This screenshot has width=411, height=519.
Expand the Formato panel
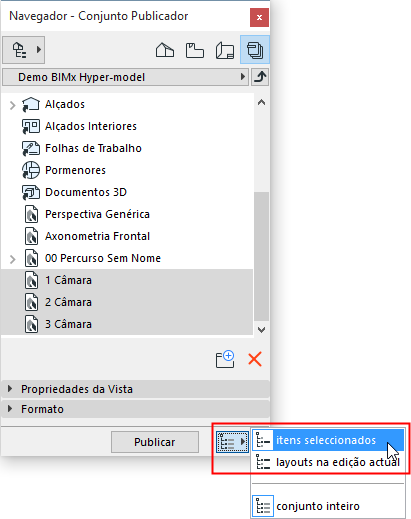click(x=135, y=409)
